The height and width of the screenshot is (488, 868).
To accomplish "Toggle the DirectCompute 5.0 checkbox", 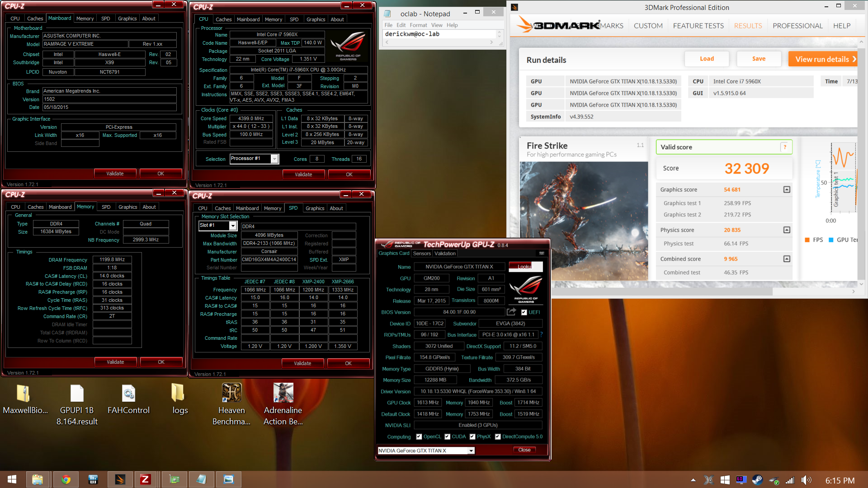I will (x=498, y=436).
